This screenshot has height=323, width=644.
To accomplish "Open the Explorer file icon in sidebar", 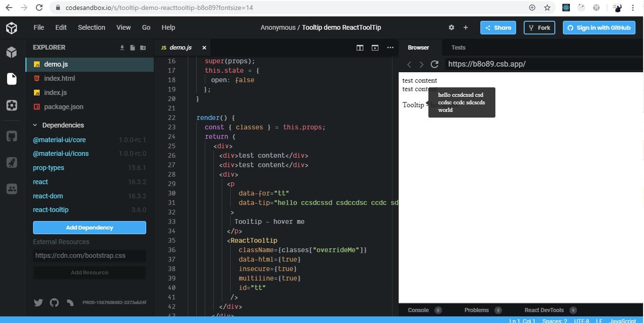I will click(x=12, y=78).
